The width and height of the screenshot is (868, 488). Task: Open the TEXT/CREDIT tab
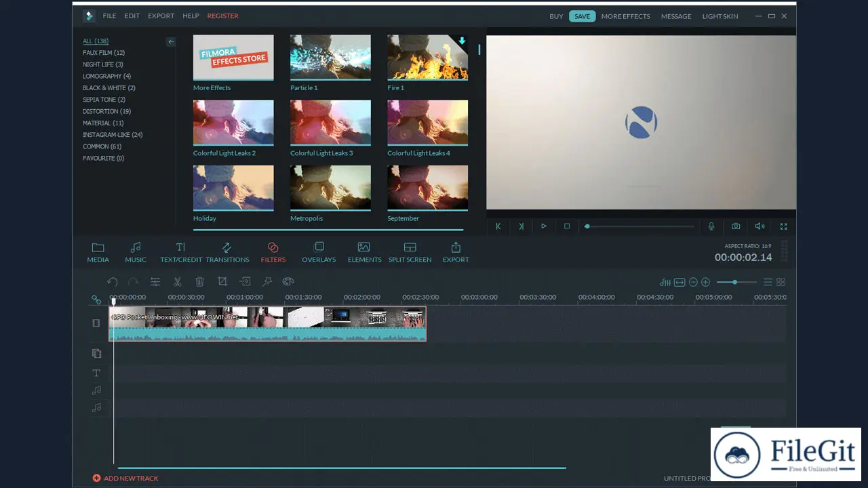[181, 252]
